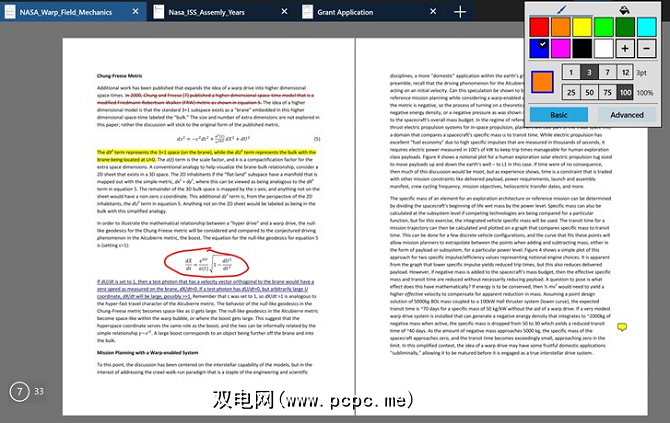Screen dimensions: 670x423
Task: Open a new tab with the plus icon
Action: [x=460, y=12]
